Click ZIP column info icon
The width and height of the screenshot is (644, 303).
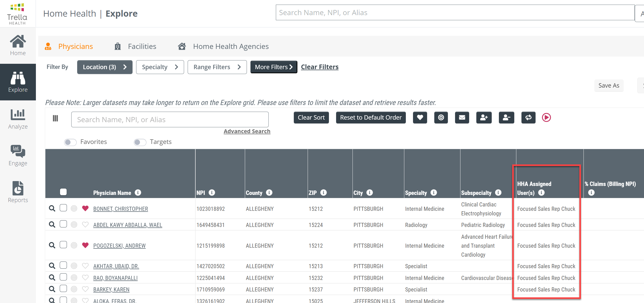pyautogui.click(x=324, y=192)
